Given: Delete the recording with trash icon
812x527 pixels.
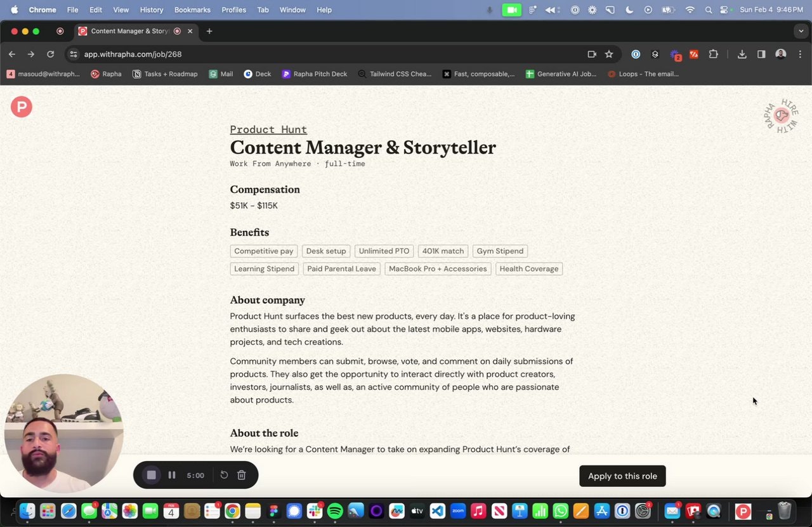Looking at the screenshot, I should tap(242, 475).
